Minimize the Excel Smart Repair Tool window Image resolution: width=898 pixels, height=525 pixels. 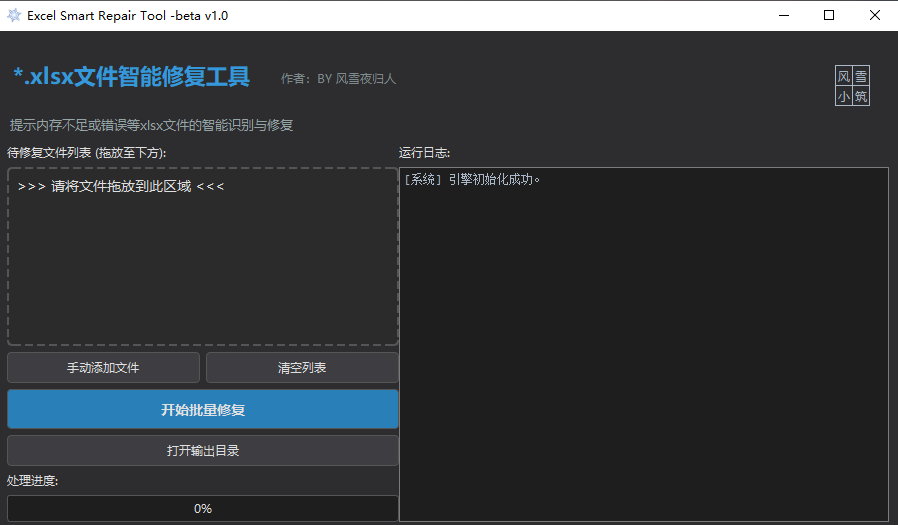click(x=784, y=15)
